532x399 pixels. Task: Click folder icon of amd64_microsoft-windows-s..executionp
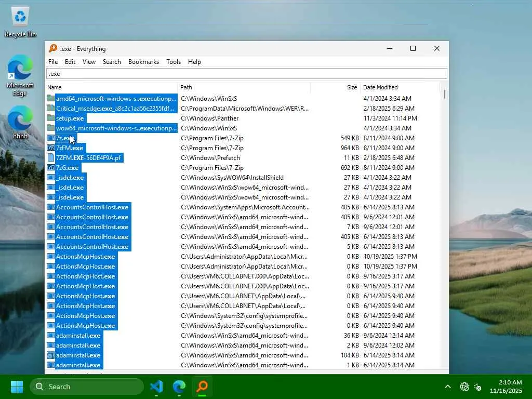coord(50,98)
